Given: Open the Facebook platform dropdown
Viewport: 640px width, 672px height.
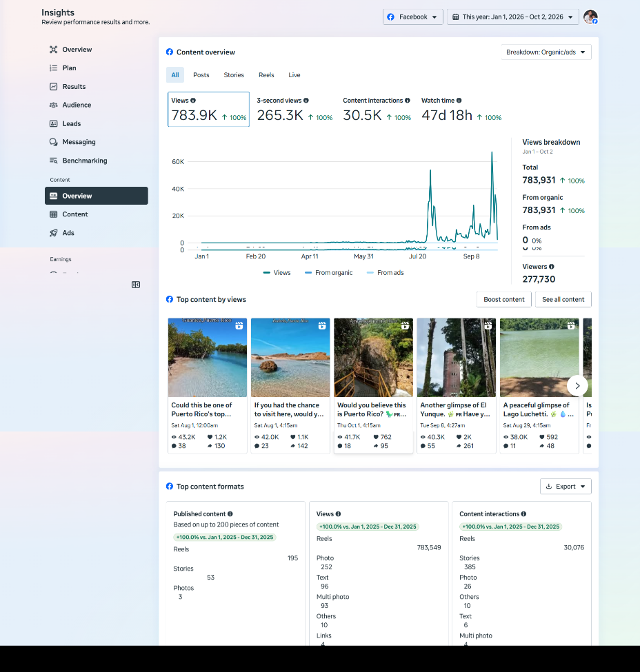Looking at the screenshot, I should tap(413, 17).
